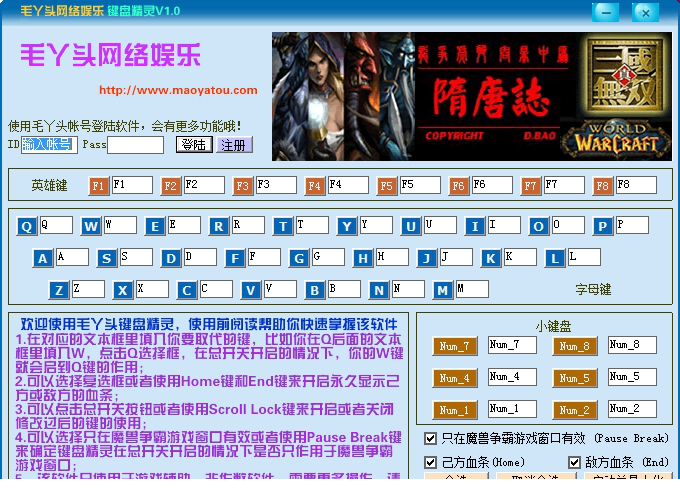Image resolution: width=680 pixels, height=498 pixels.
Task: Click the 注册 register button
Action: (x=234, y=145)
